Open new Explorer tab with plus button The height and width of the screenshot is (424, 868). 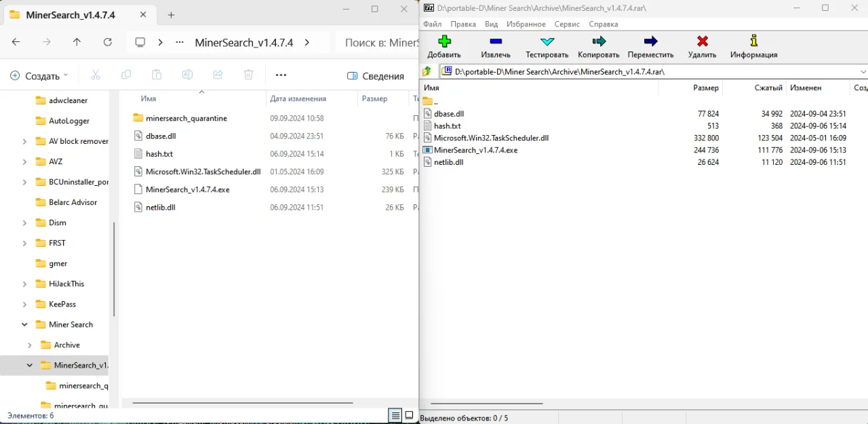[171, 15]
